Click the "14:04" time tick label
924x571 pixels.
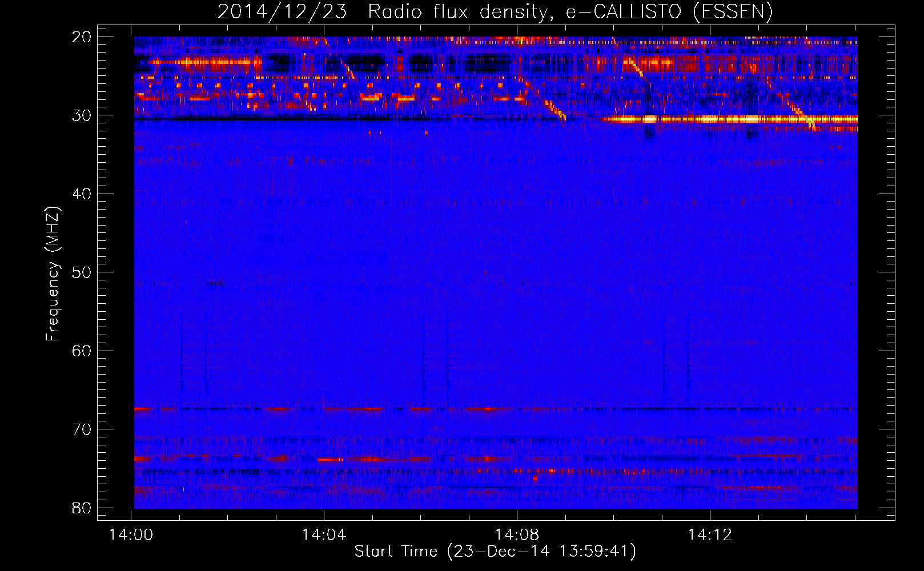coord(324,535)
